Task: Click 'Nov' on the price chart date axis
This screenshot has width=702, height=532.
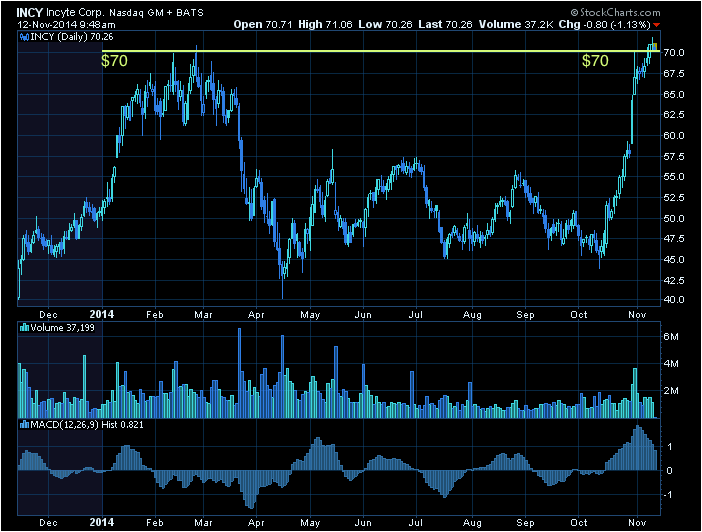Action: click(x=637, y=315)
